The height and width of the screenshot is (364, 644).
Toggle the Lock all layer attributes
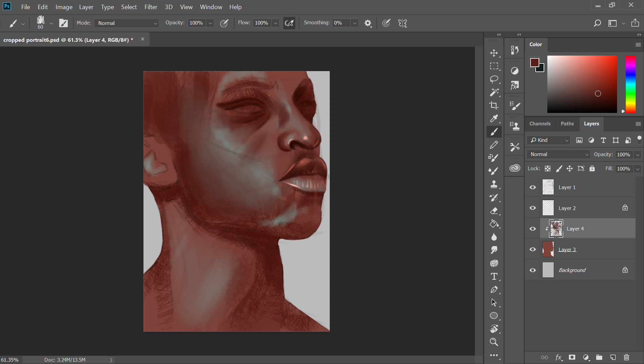[x=592, y=169]
